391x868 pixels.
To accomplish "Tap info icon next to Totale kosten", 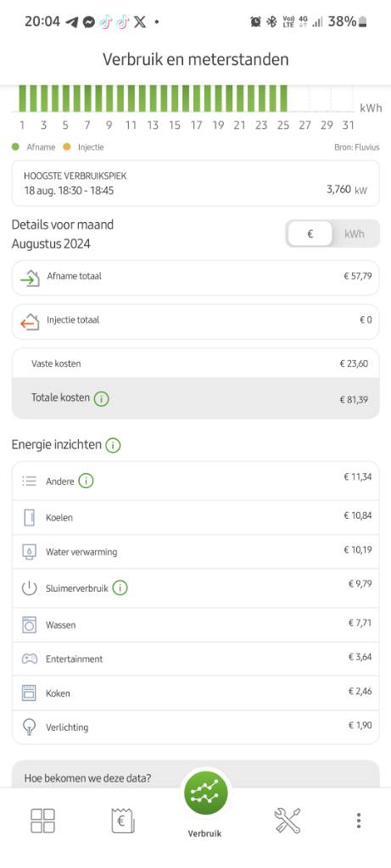I will tap(101, 398).
